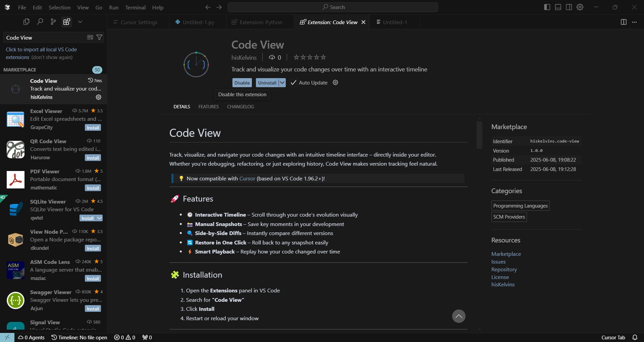Expand SQLite Viewer Install dropdown arrow
The width and height of the screenshot is (644, 342).
99,218
